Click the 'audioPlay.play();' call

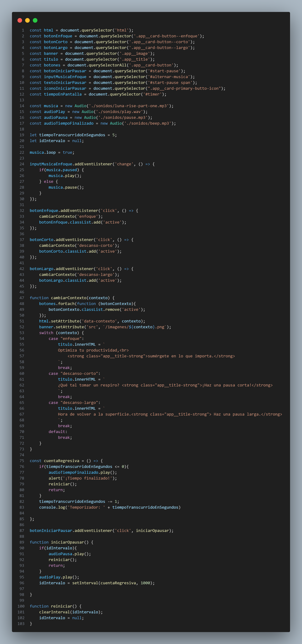click(x=59, y=577)
